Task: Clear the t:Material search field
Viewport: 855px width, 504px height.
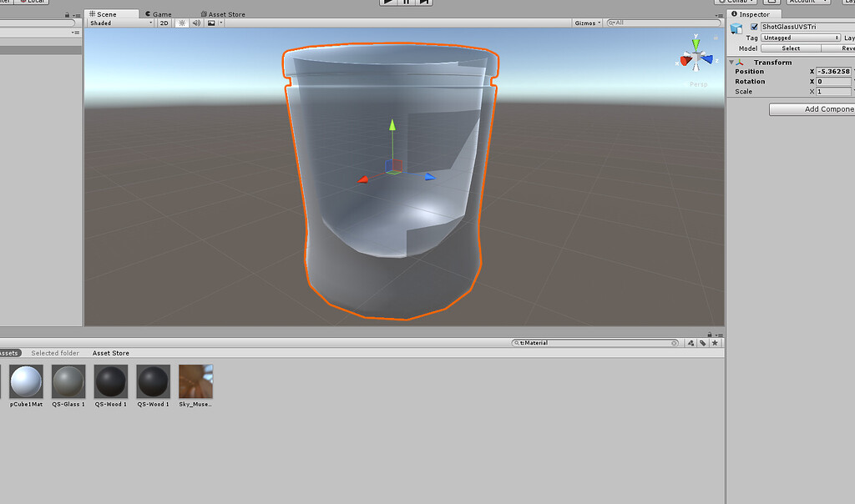Action: 674,342
